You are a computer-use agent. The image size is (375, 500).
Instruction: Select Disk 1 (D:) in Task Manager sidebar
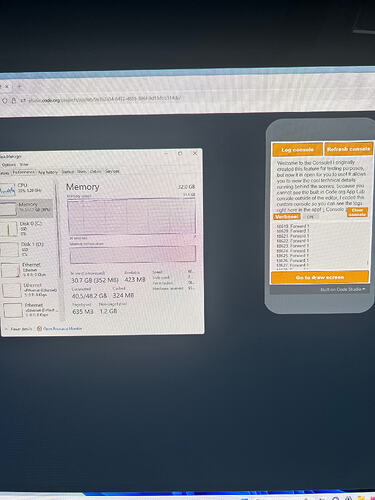point(24,249)
